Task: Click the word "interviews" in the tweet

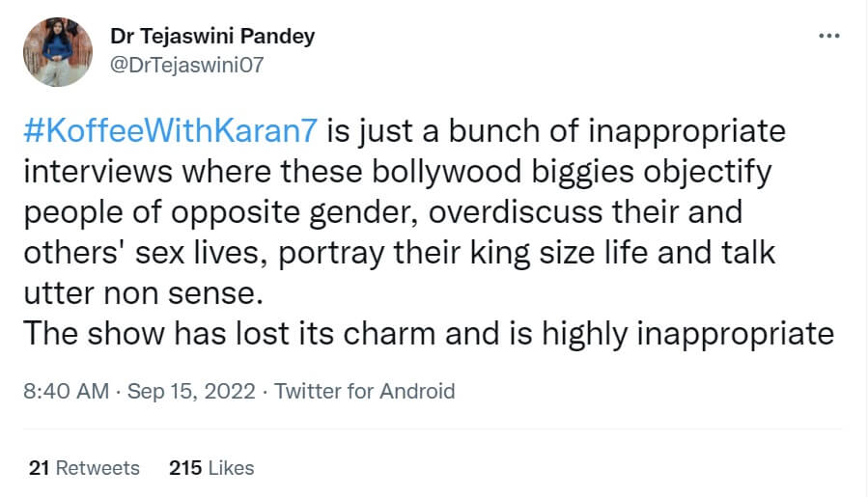Action: (x=106, y=172)
